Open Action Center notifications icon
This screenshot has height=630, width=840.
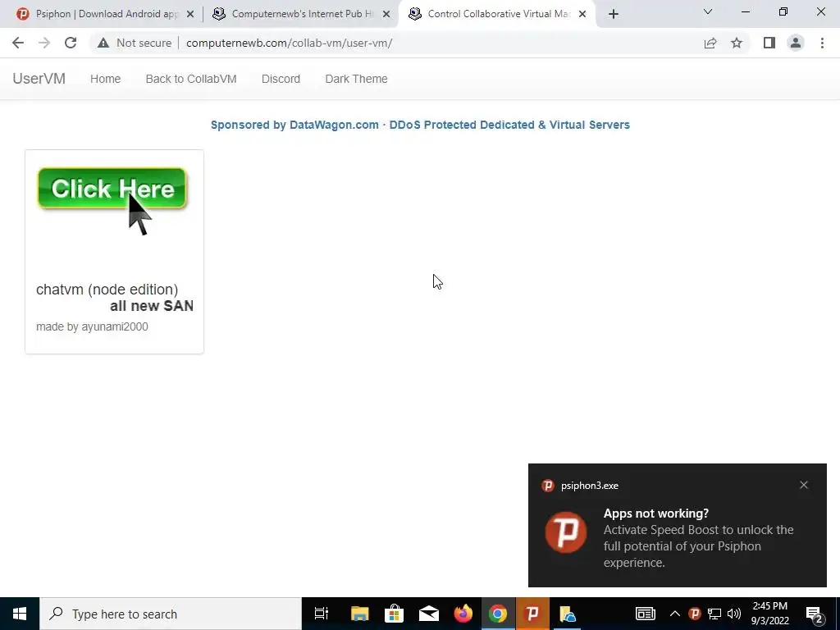[815, 615]
